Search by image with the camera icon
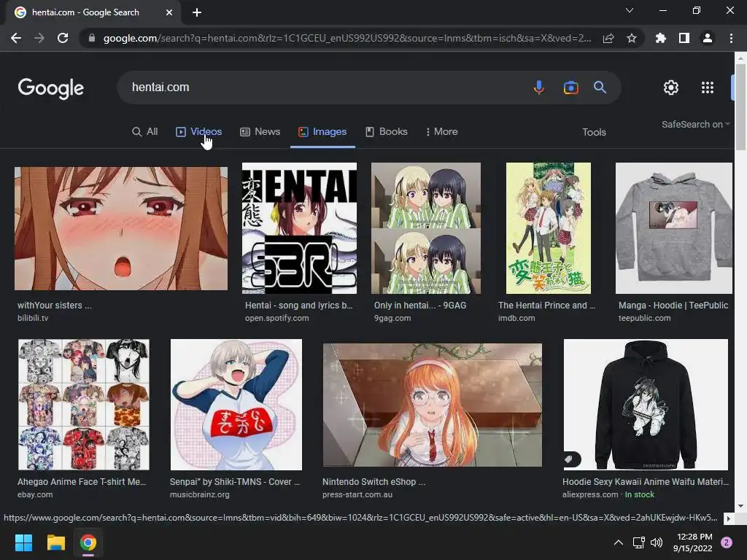The width and height of the screenshot is (747, 560). click(x=570, y=87)
